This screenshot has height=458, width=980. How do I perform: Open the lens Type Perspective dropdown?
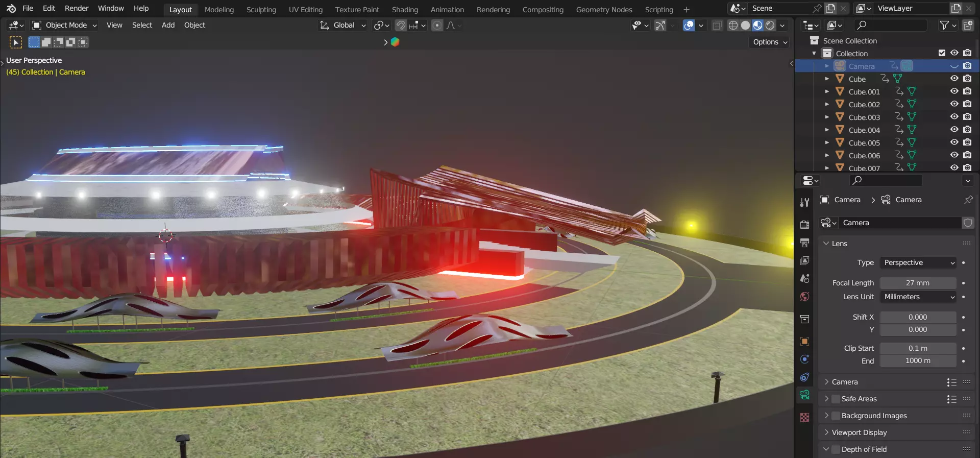(918, 262)
